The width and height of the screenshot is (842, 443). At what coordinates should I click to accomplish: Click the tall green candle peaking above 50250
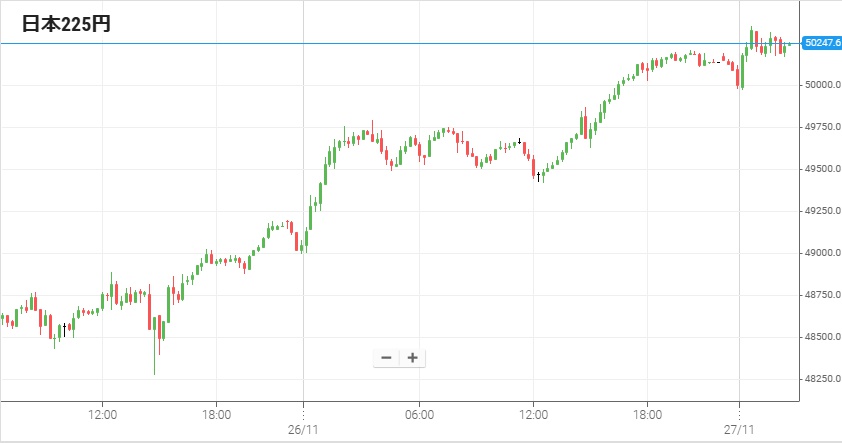(751, 38)
